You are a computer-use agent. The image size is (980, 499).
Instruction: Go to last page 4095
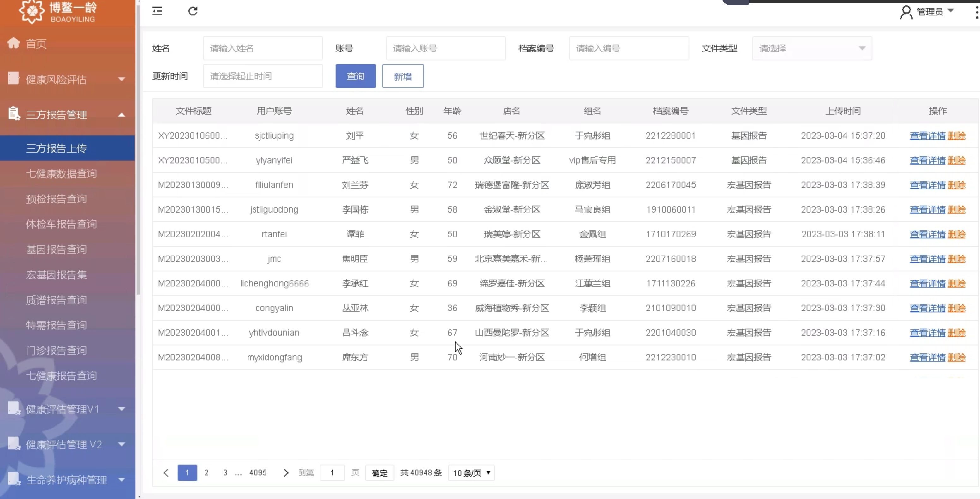258,473
